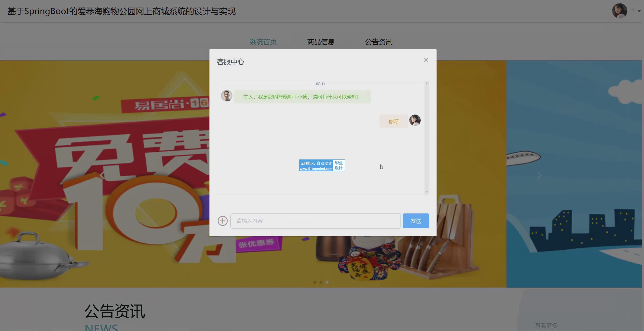Select the first carousel indicator dot
644x331 pixels.
(315, 282)
